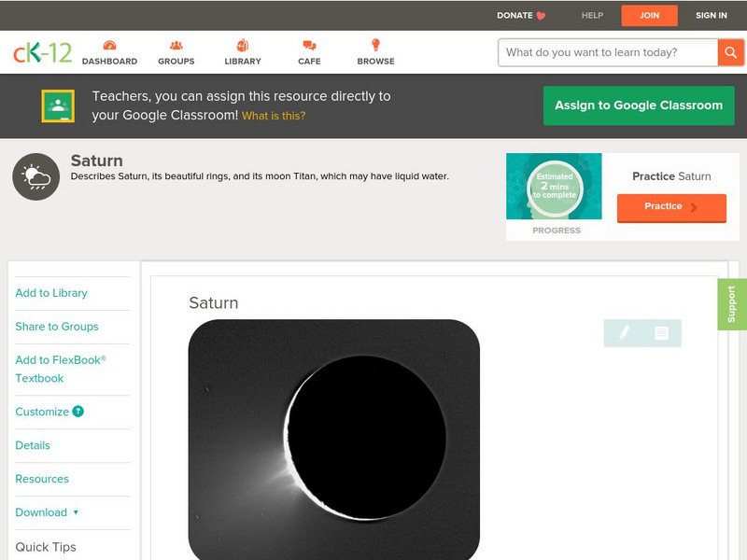The width and height of the screenshot is (747, 560).
Task: Click SIGN IN
Action: [x=712, y=15]
